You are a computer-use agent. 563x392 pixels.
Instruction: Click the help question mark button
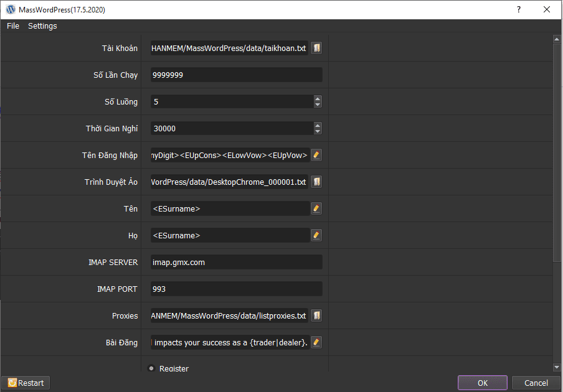coord(518,9)
